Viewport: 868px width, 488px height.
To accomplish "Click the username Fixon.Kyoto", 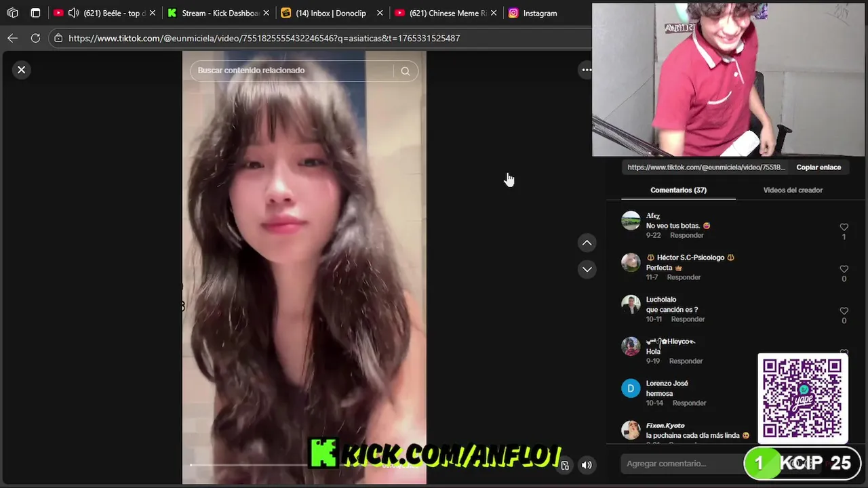I will [x=665, y=426].
